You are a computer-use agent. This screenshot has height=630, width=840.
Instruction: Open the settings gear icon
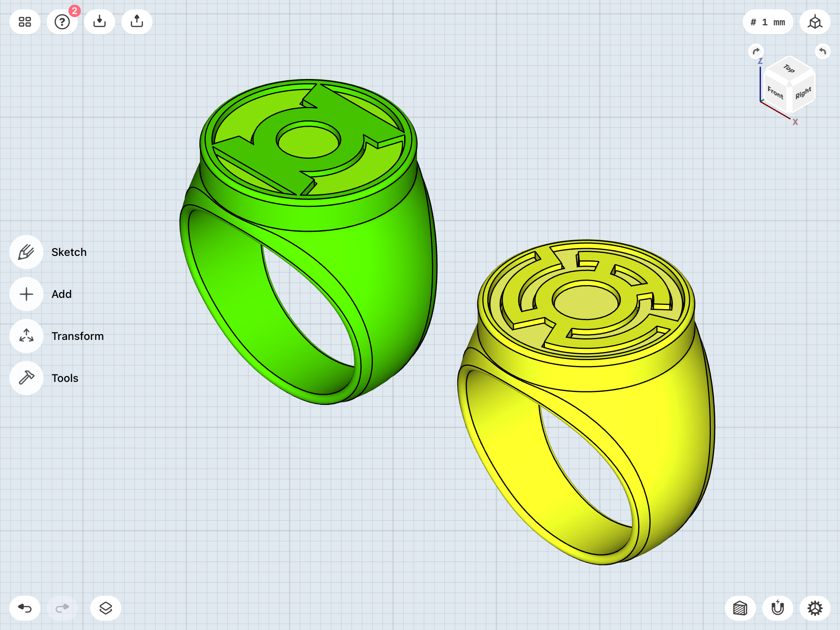815,608
